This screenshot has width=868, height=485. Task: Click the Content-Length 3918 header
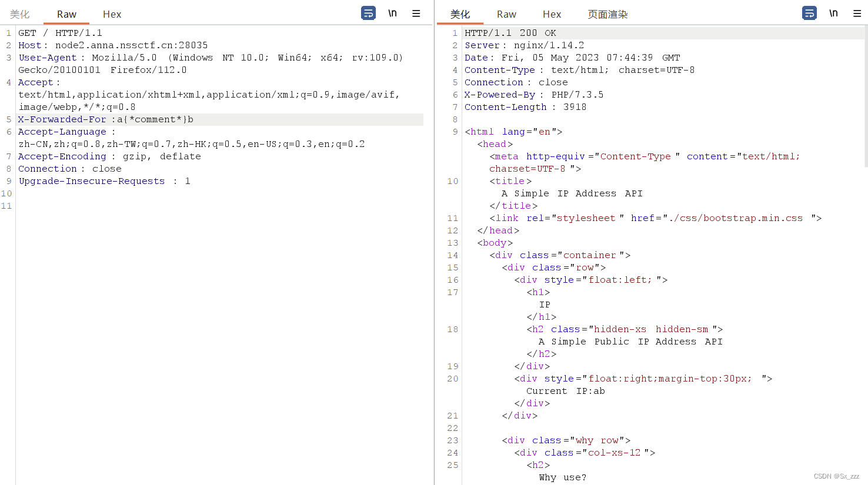click(525, 107)
